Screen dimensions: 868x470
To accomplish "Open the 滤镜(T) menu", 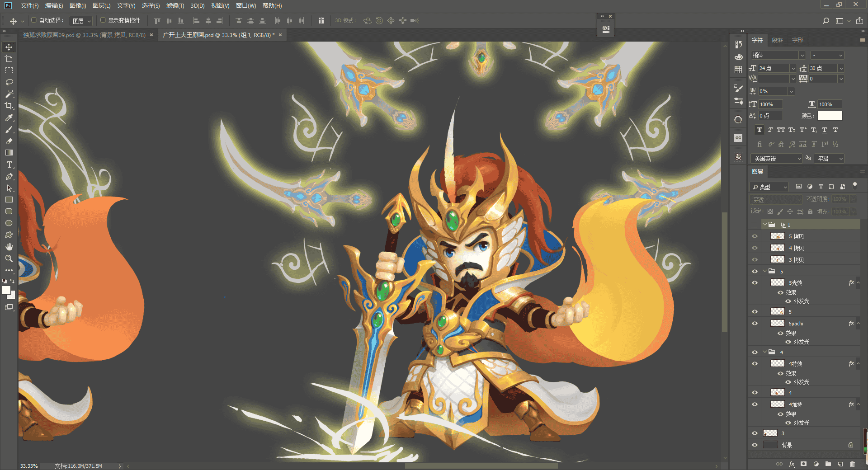I will pos(175,5).
